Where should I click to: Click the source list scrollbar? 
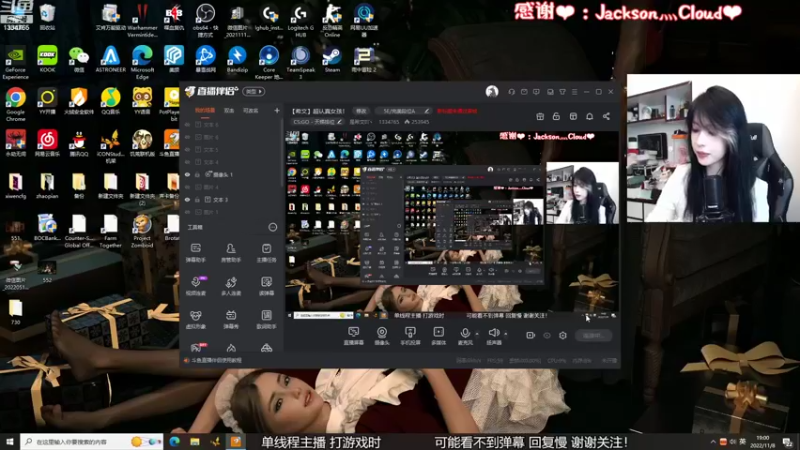(282, 153)
